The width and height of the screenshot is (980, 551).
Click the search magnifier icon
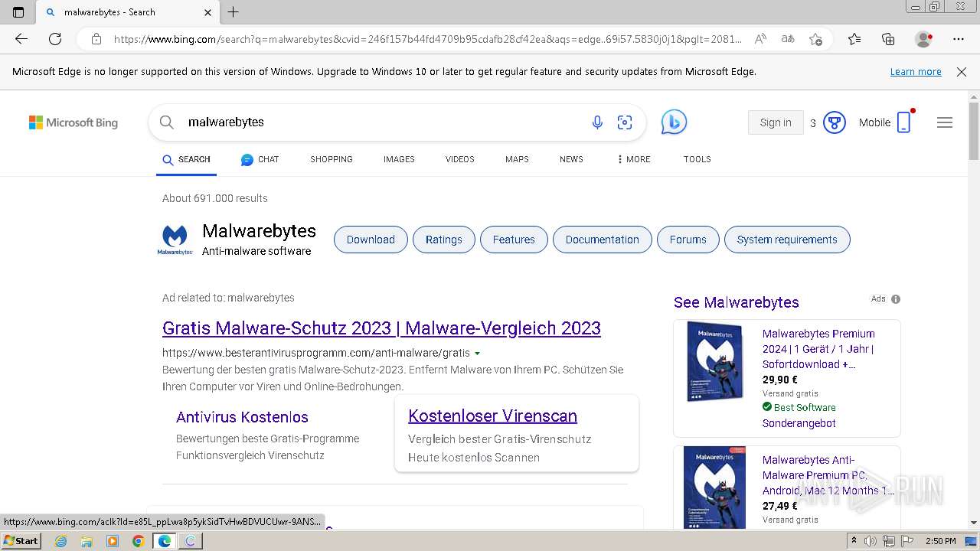[x=166, y=122]
